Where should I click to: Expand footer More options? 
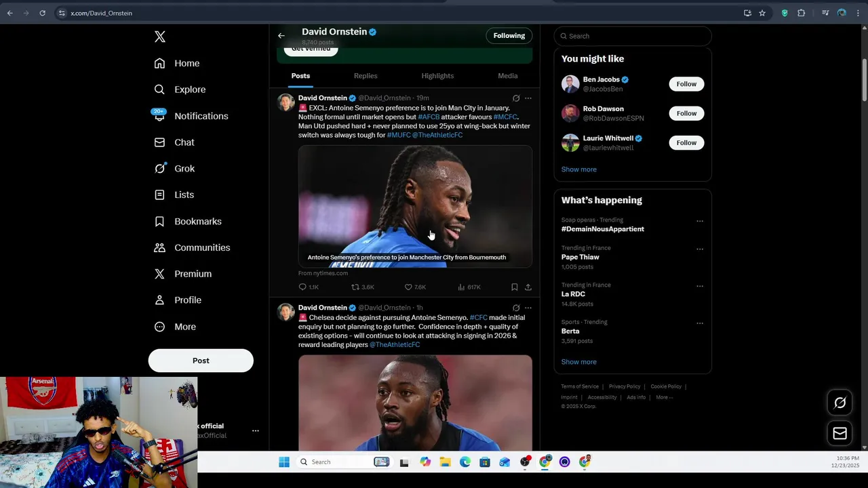665,397
